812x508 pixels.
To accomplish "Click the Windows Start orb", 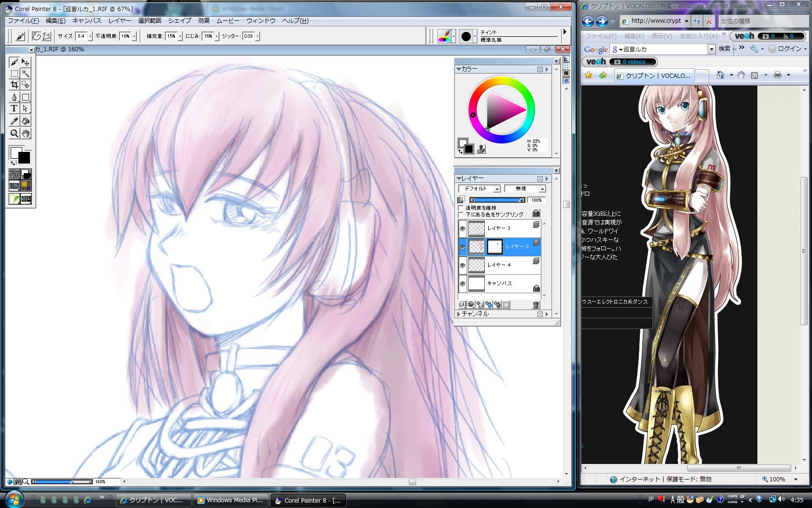I will pyautogui.click(x=14, y=499).
